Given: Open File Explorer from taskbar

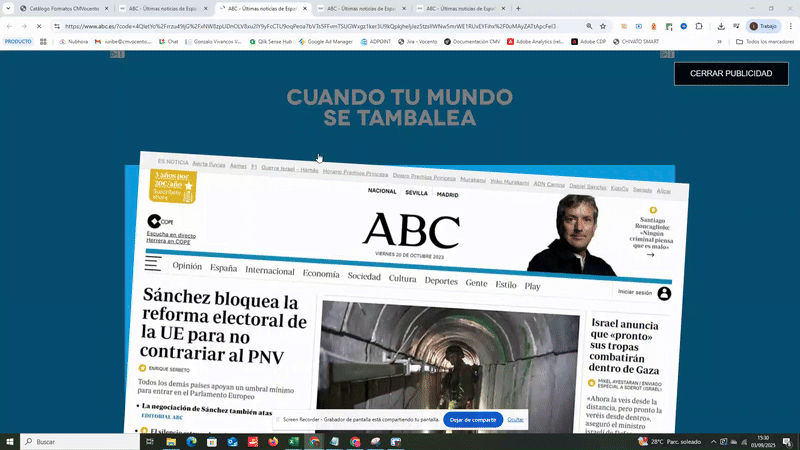Looking at the screenshot, I should 171,442.
